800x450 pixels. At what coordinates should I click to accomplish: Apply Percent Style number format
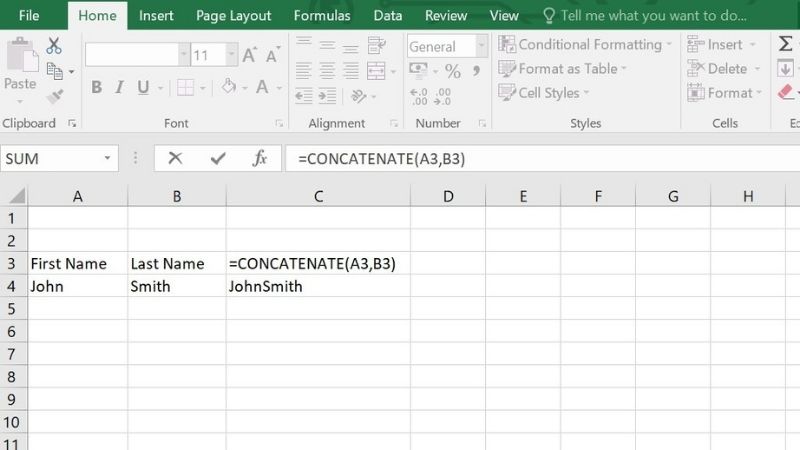pos(453,71)
